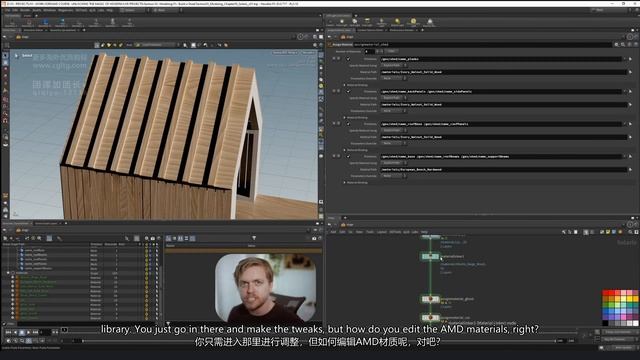Open Parameters Override dropdown for European_Beech_Hardwood material

point(394,176)
